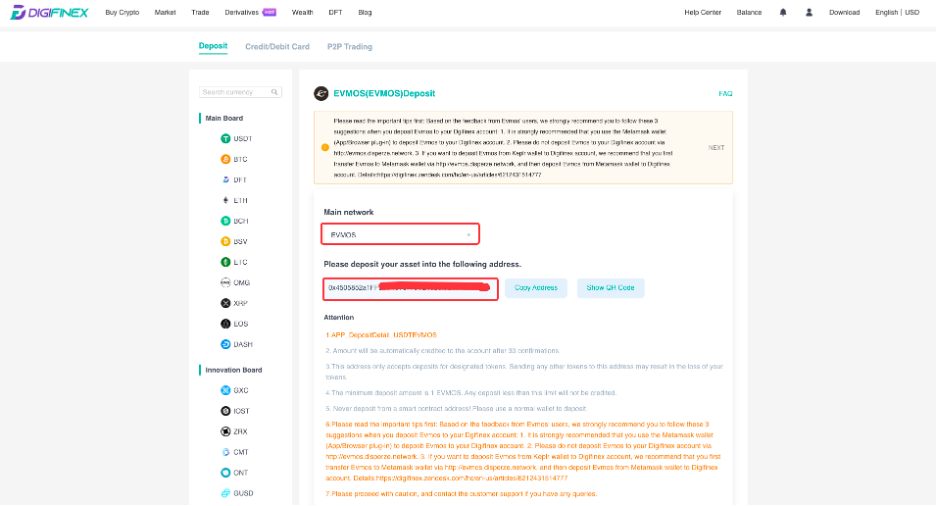Click the Show QR Code button

(610, 288)
